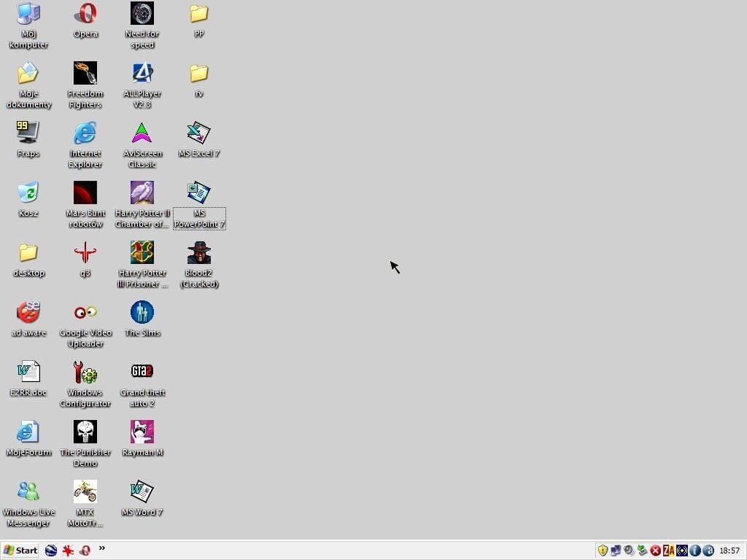Click the taskbar clock 18:57

pos(729,551)
